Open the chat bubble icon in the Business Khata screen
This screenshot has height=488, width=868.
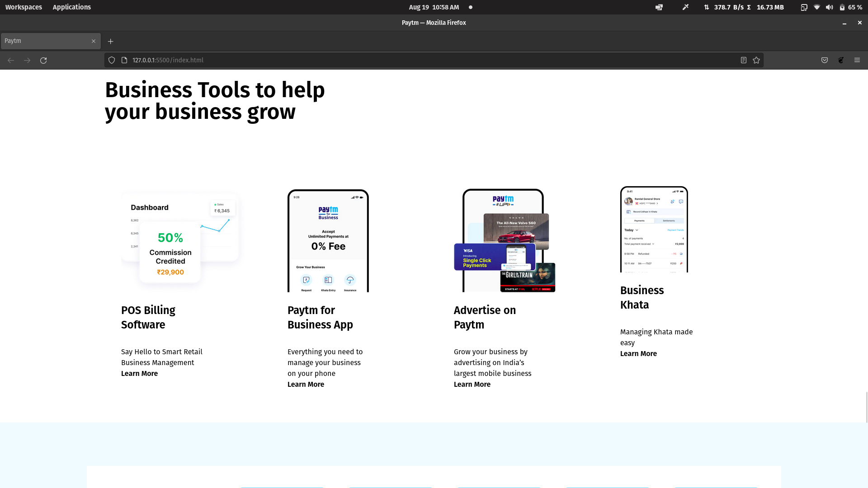[x=681, y=202]
